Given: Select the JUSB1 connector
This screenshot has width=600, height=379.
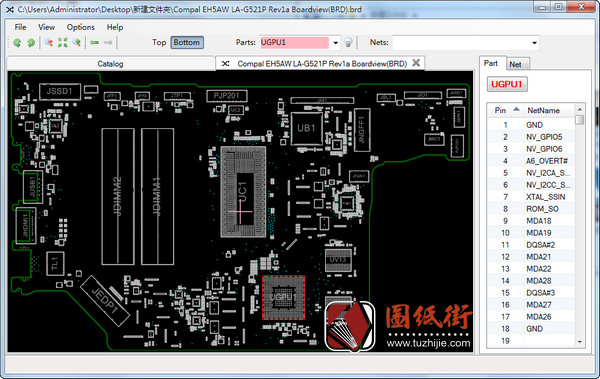Looking at the screenshot, I should pyautogui.click(x=33, y=187).
